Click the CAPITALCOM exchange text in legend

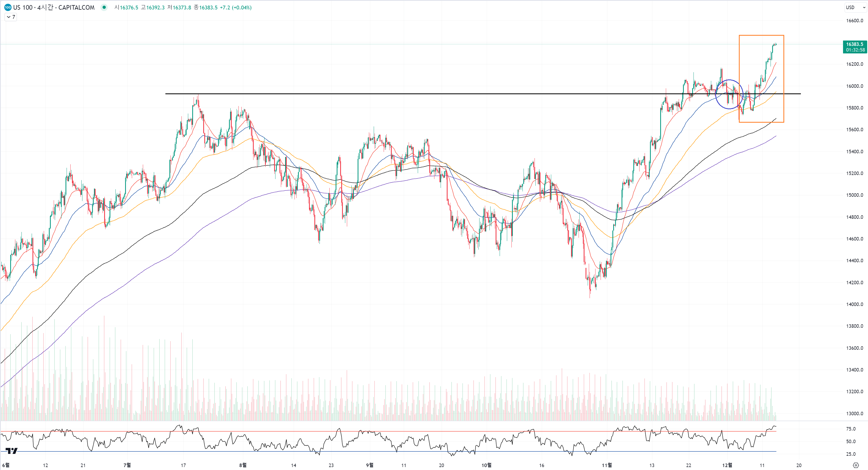76,8
